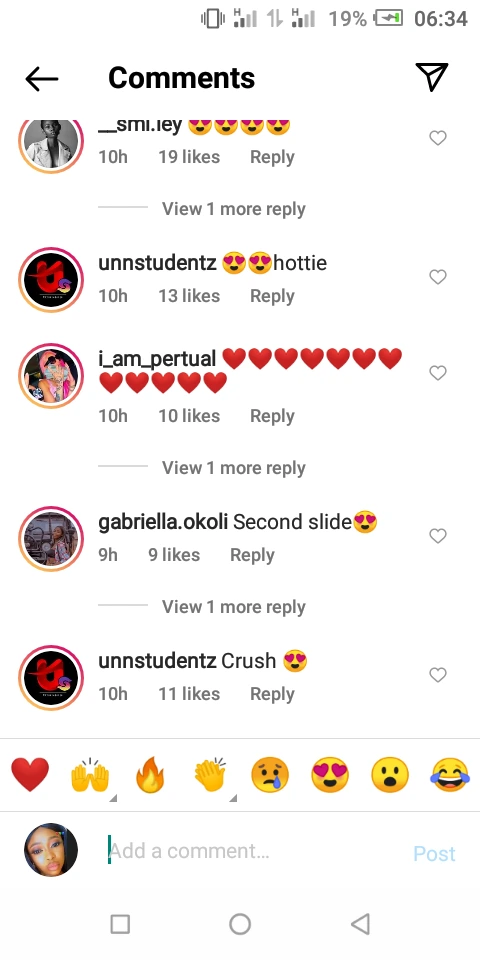Viewport: 480px width, 960px height.
Task: Insert the laughing tears emoji
Action: point(450,775)
